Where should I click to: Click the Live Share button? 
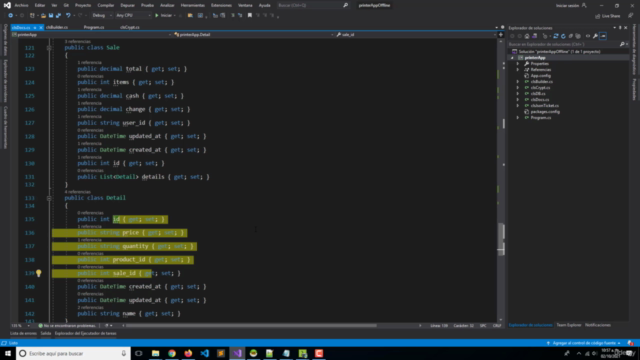608,16
